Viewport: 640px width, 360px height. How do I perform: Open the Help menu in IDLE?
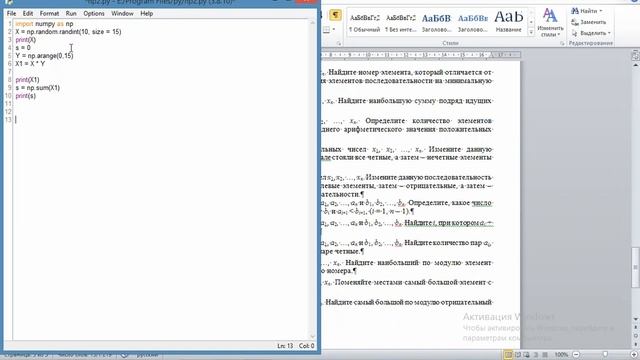pyautogui.click(x=147, y=13)
